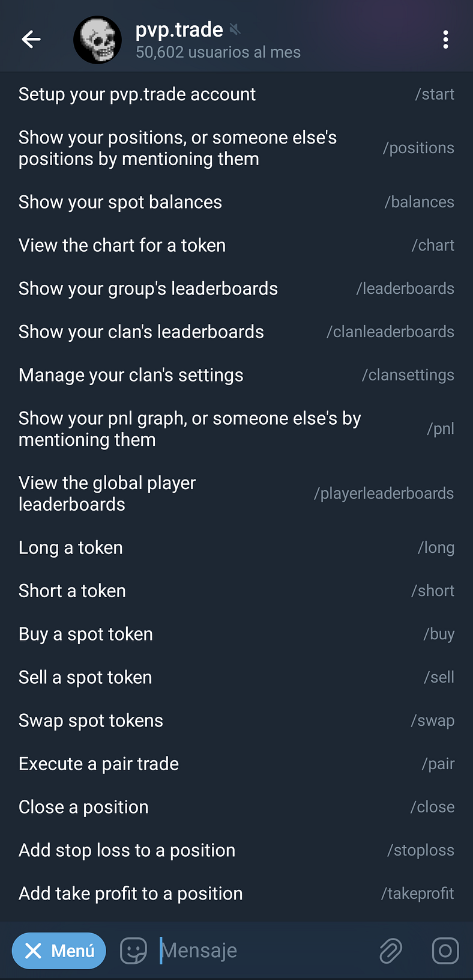This screenshot has height=980, width=473.
Task: Select the /pnl graph command
Action: point(237,429)
